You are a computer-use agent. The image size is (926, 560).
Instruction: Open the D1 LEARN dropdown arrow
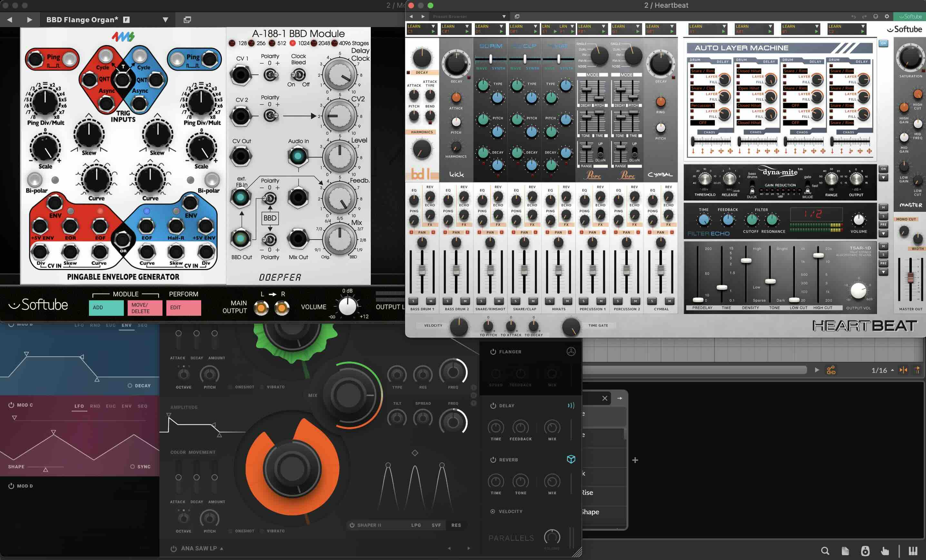[x=501, y=26]
